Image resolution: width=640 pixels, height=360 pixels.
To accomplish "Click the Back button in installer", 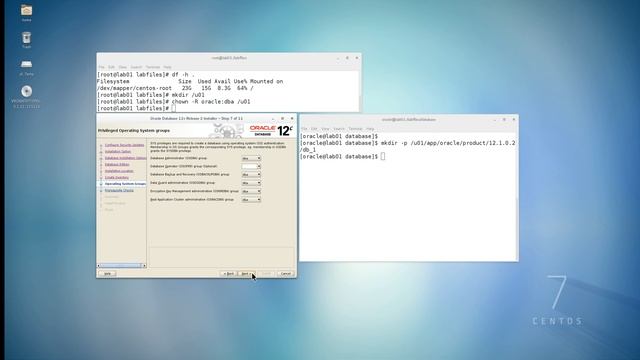I will [229, 273].
